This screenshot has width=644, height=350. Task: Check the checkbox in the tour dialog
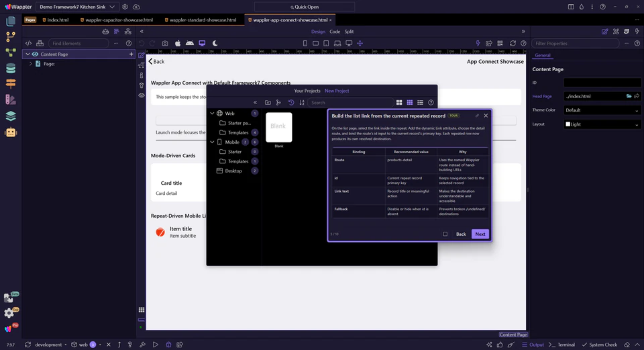tap(445, 234)
